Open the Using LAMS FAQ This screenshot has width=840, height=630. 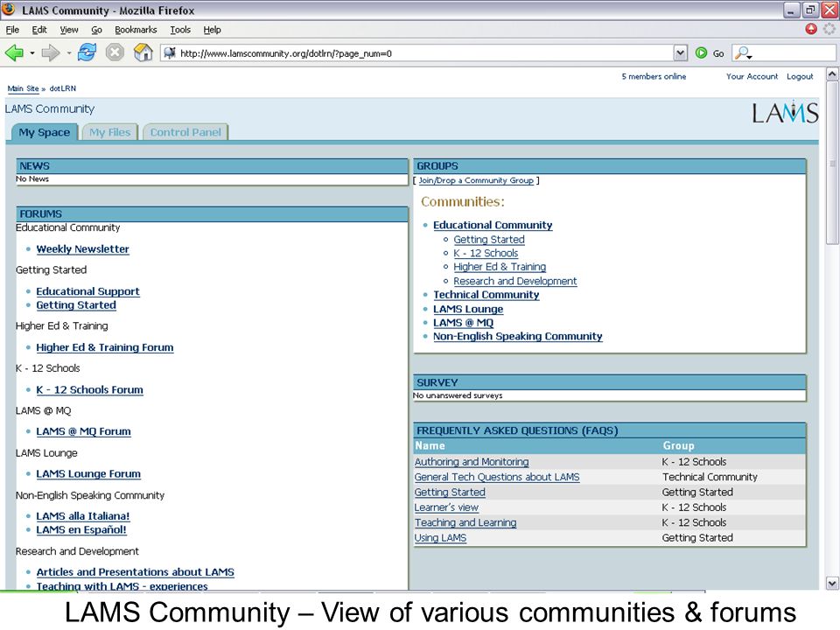point(440,538)
